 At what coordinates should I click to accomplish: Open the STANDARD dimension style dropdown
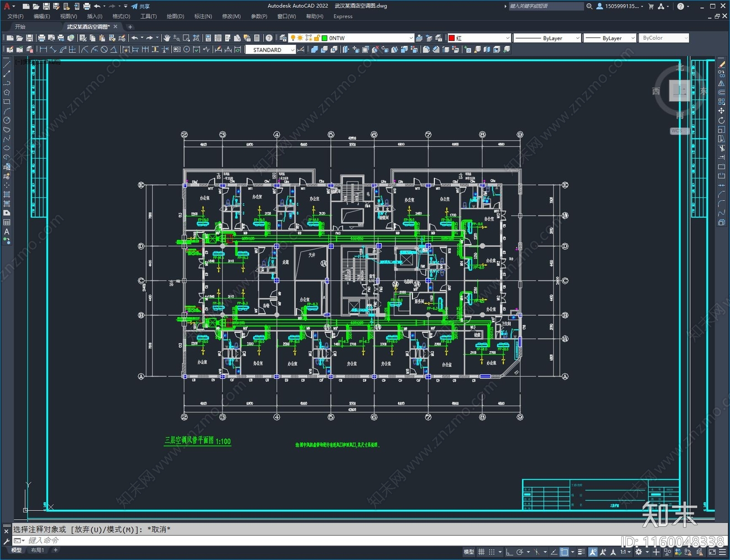point(271,50)
